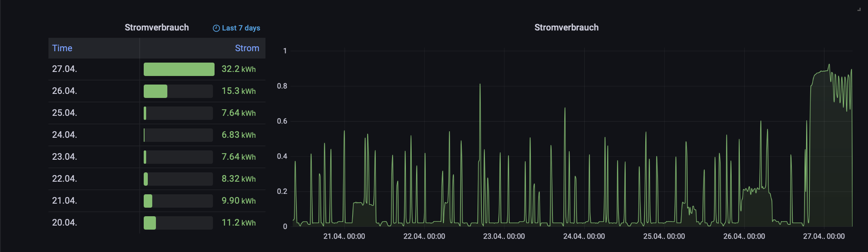This screenshot has height=252, width=868.
Task: Click the 27.04.. 00:00 axis label
Action: (824, 236)
